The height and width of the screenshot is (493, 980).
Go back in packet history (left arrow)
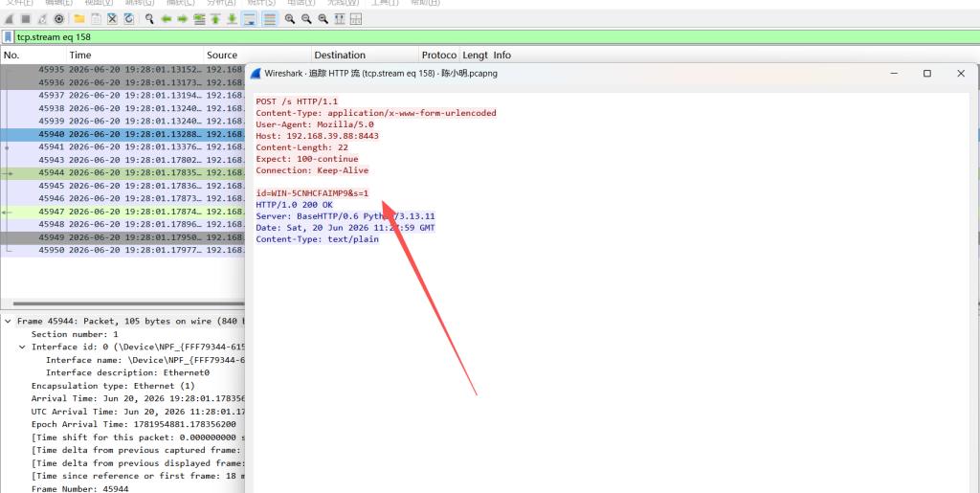coord(167,19)
